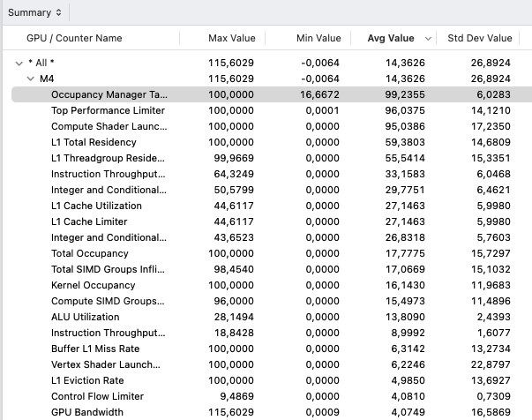Screen dimensions: 532x420
Task: Click Std Dev 22,8797 of Vertex Shader Launch
Action: [x=491, y=364]
